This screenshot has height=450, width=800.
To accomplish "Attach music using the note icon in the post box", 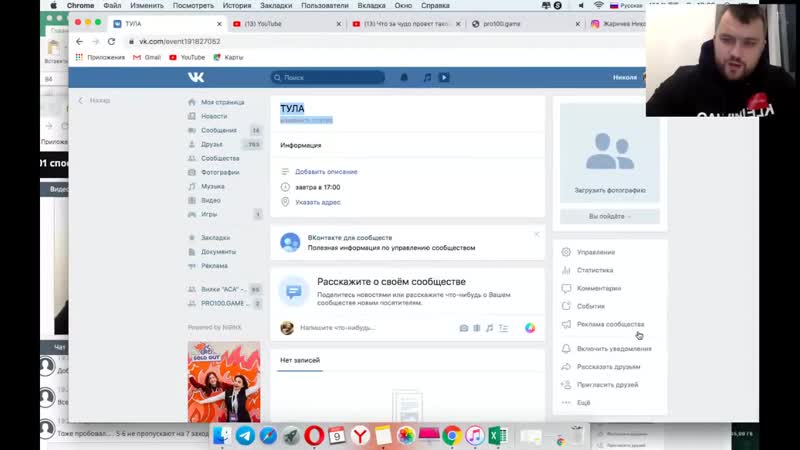I will coord(489,328).
